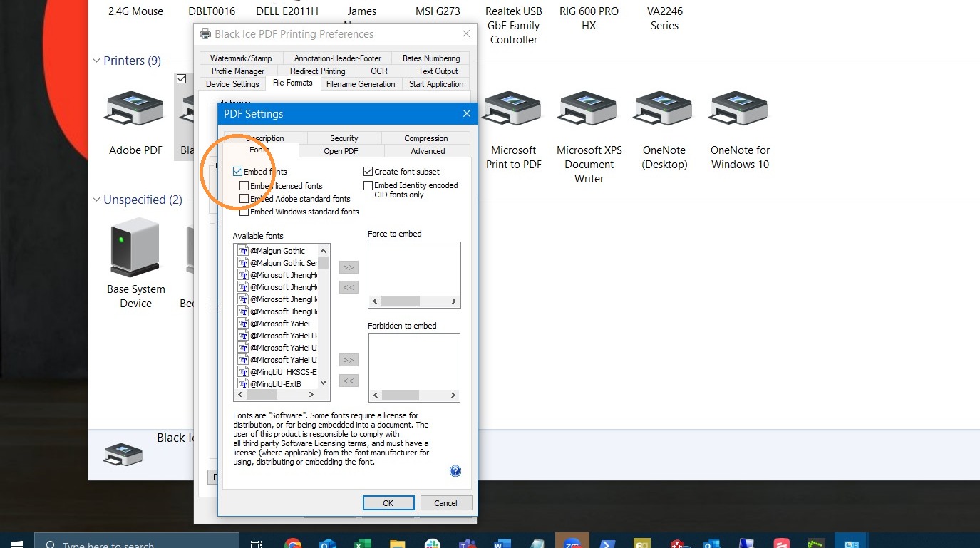Switch to the Compression tab
This screenshot has width=980, height=548.
(426, 138)
